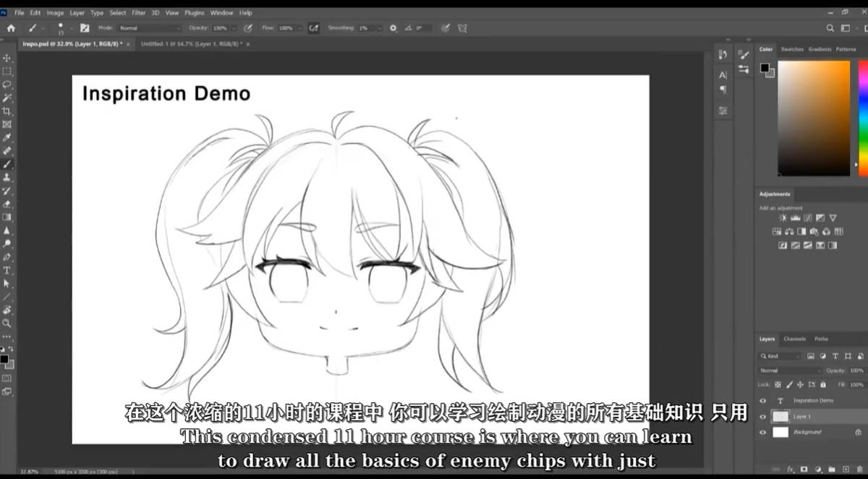Screen dimensions: 868x479
Task: Open the Swatches panel tab
Action: [792, 49]
